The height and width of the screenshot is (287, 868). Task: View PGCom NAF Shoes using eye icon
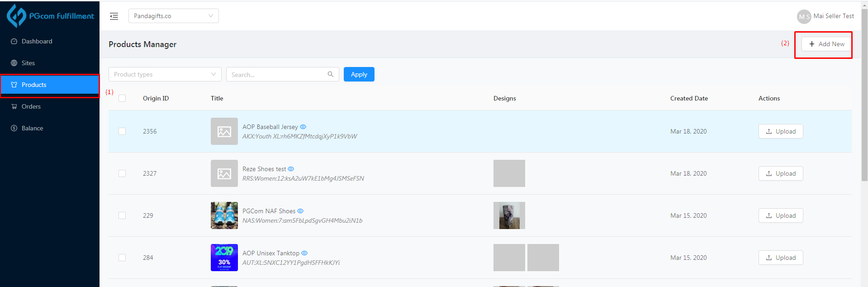pyautogui.click(x=300, y=211)
